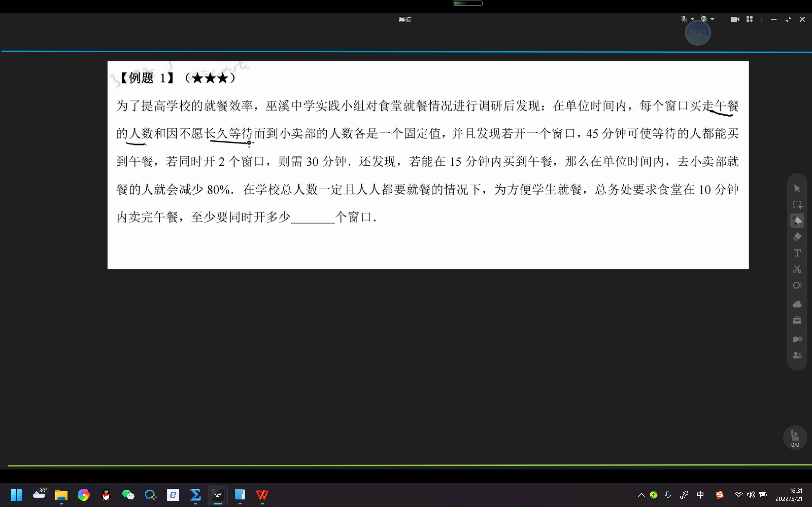This screenshot has width=812, height=507.
Task: Open the chat messages panel
Action: tap(797, 339)
